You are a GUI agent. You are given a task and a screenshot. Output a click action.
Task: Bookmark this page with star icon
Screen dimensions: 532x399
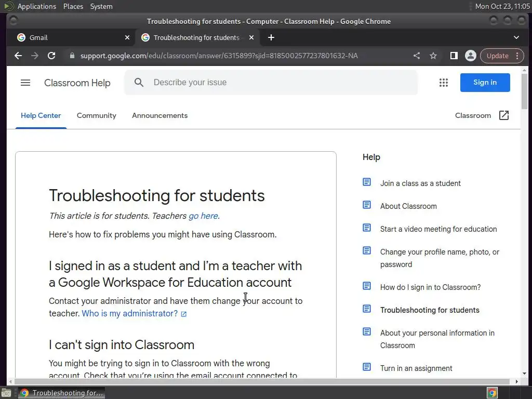(x=433, y=56)
